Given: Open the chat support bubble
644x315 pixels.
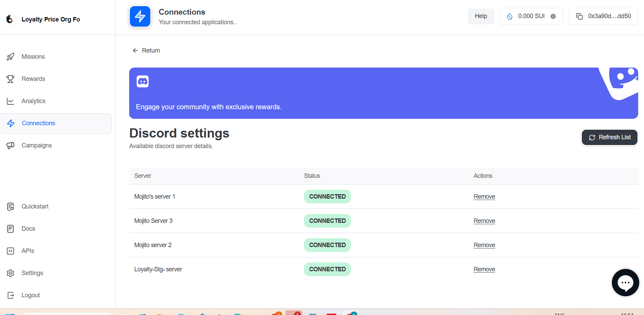Looking at the screenshot, I should pyautogui.click(x=625, y=283).
